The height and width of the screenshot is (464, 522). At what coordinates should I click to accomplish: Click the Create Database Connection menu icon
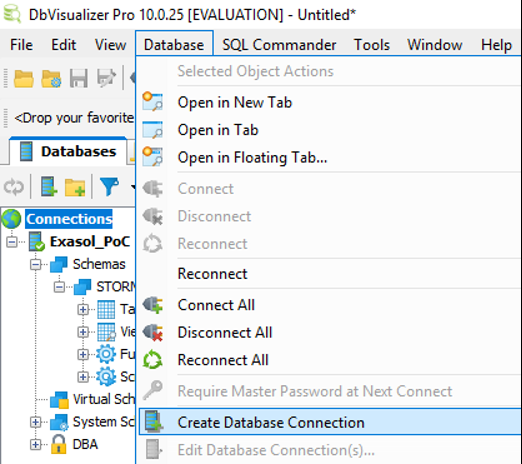pos(154,422)
